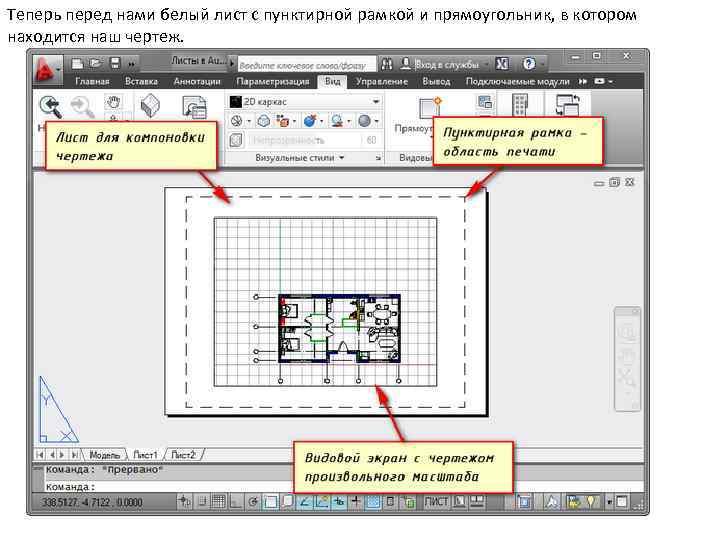Toggle Polar tracking in status bar

253,502
